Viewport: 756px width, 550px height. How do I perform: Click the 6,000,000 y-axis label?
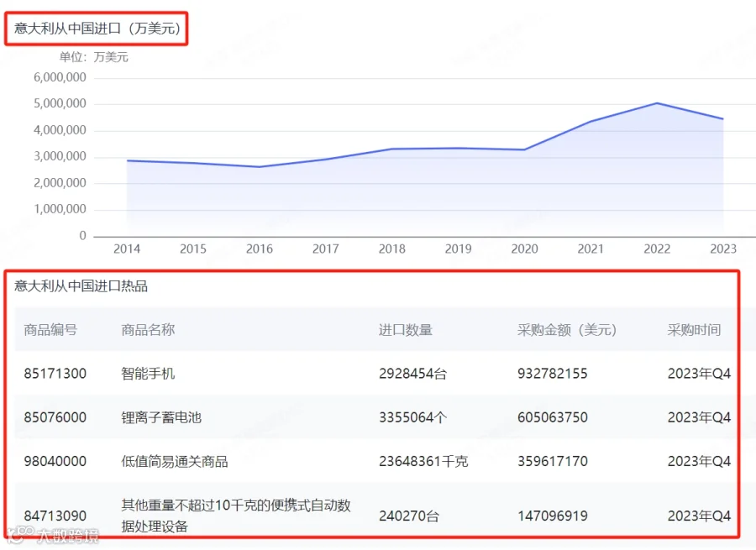(x=60, y=77)
